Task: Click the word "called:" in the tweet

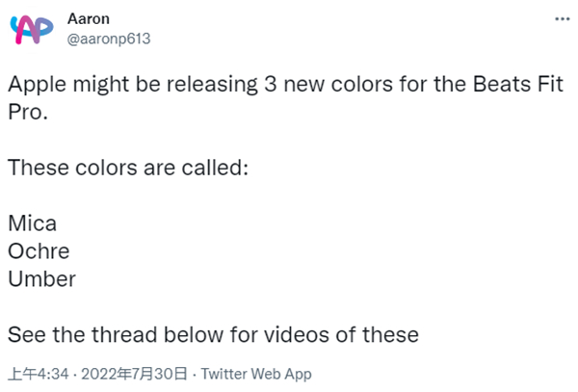Action: click(x=213, y=167)
